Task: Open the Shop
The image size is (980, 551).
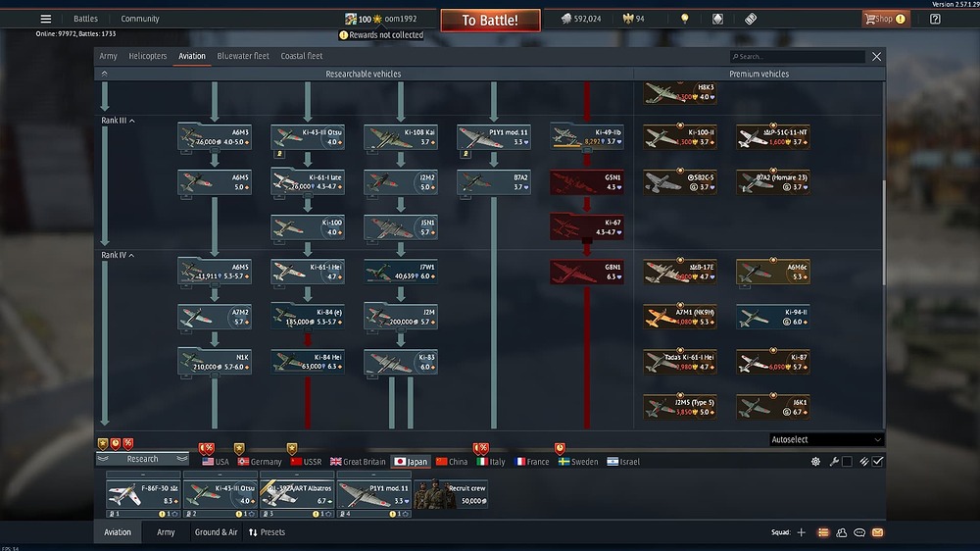Action: point(884,19)
